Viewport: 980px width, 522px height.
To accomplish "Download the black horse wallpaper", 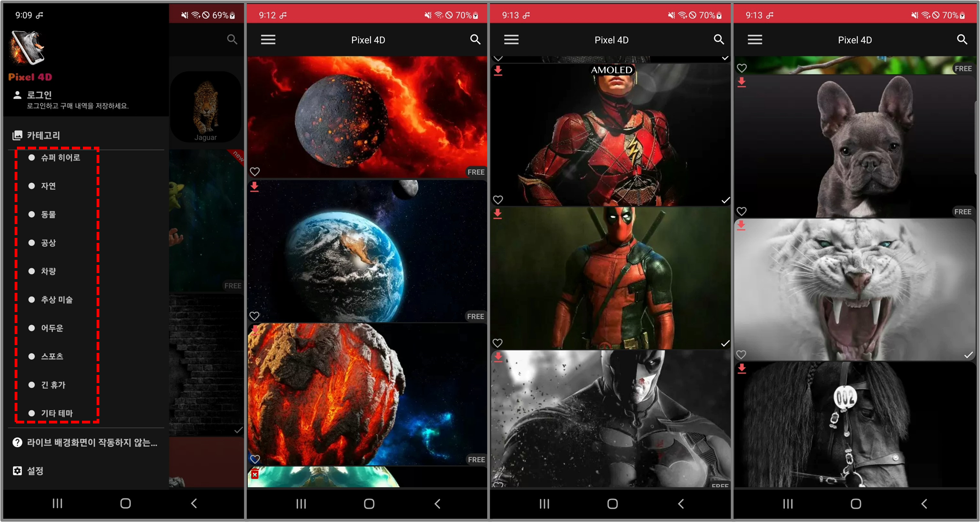I will point(741,368).
